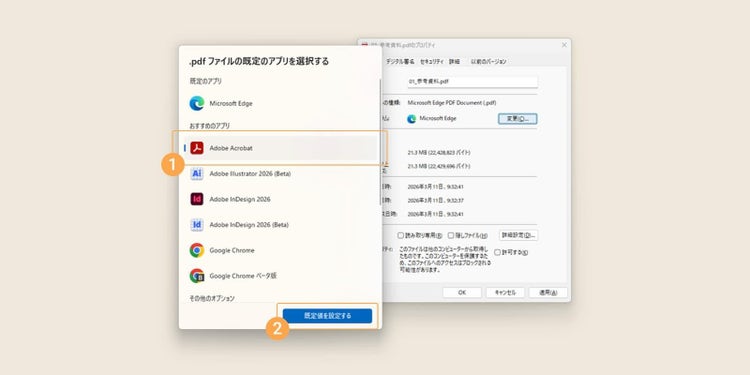Switch to the セキュリティ tab
Screen dimensions: 750x375
click(x=432, y=62)
